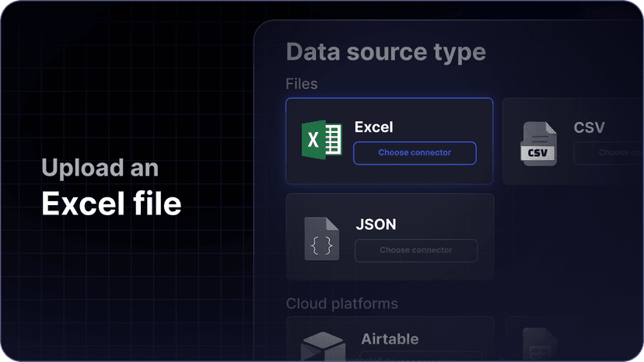Screen dimensions: 644x362
Task: Click the Airtable box logo icon
Action: [323, 346]
